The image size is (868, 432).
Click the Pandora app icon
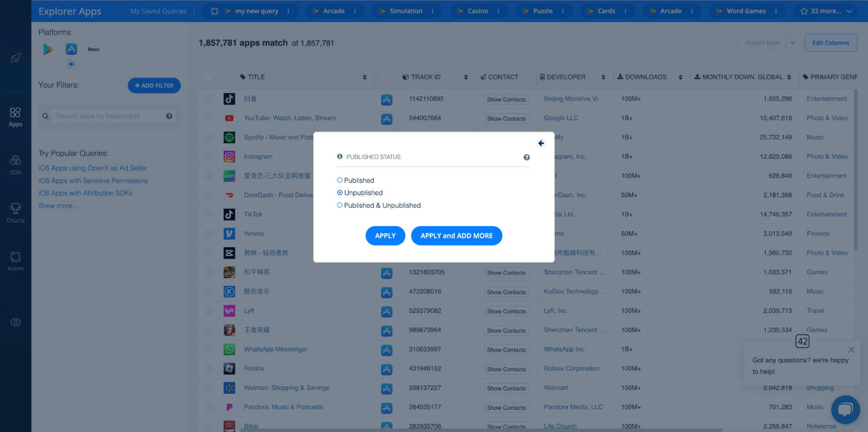[229, 407]
